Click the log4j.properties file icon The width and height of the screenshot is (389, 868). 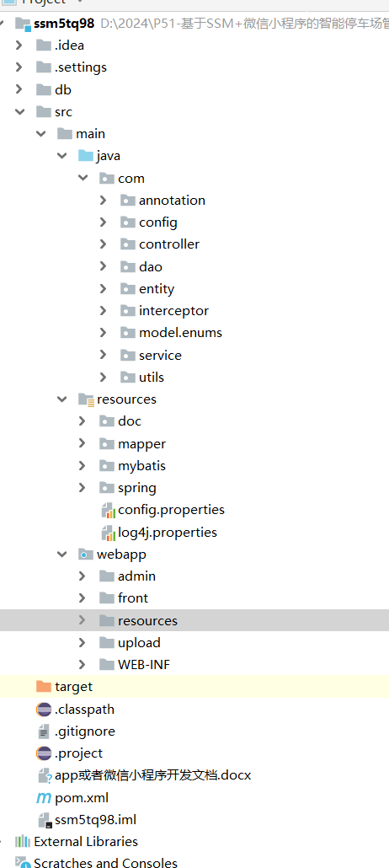click(x=107, y=532)
